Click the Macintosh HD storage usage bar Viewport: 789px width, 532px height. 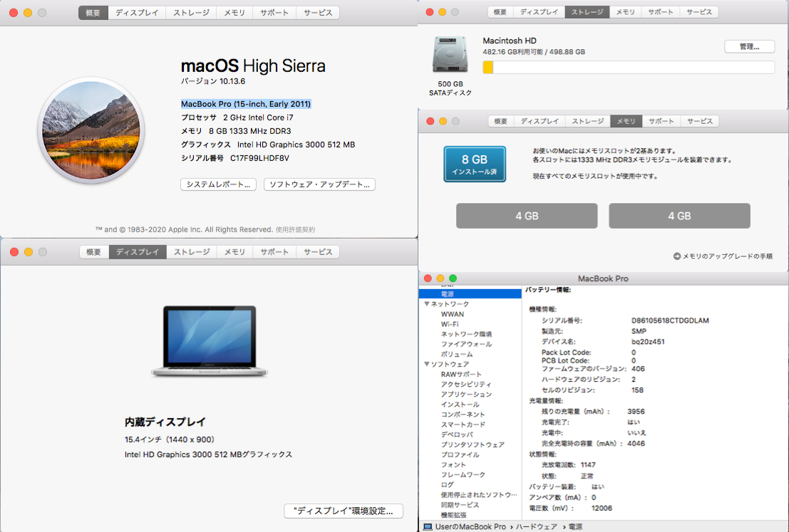(629, 68)
